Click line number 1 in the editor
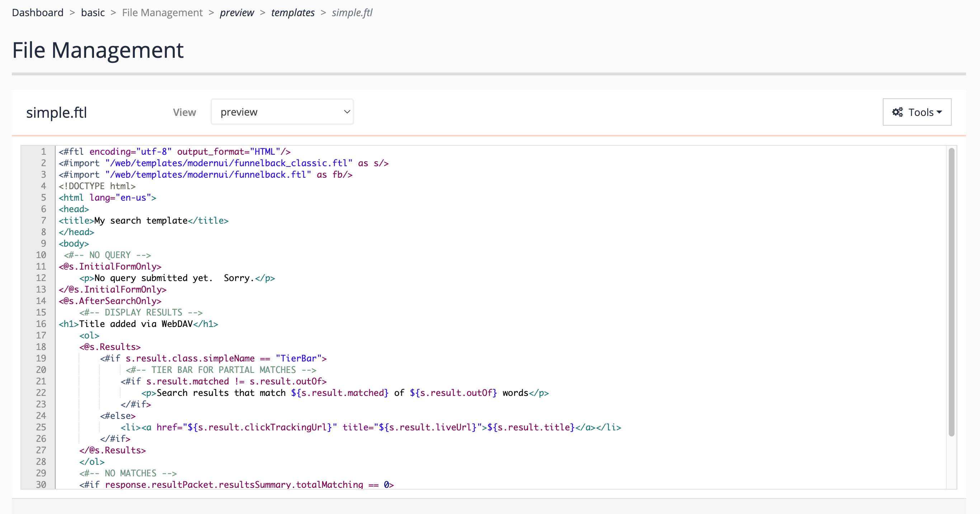The height and width of the screenshot is (514, 980). (43, 151)
